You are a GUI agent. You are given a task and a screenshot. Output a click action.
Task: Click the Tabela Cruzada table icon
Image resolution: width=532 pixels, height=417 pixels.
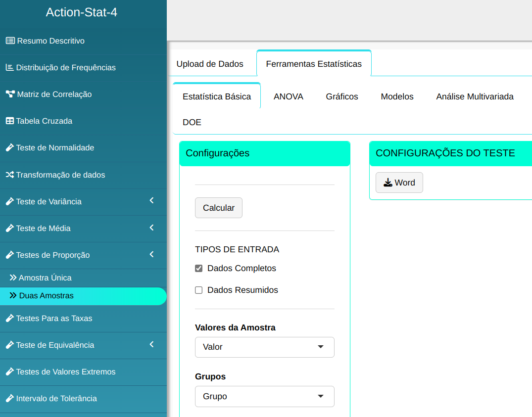click(x=9, y=121)
